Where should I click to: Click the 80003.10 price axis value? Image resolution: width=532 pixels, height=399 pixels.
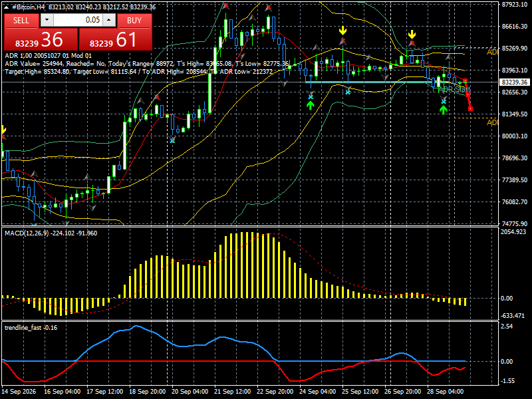pyautogui.click(x=515, y=136)
